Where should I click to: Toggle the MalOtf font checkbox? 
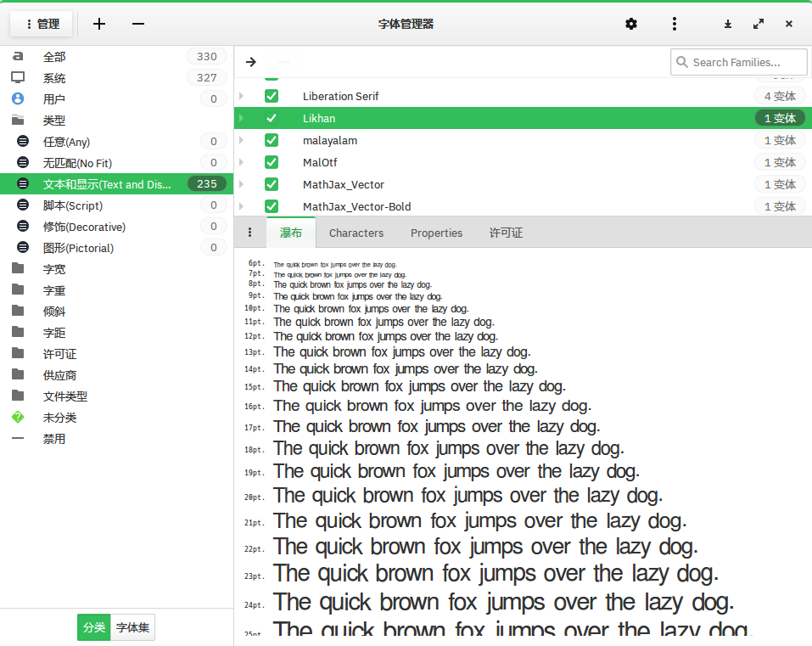pyautogui.click(x=272, y=163)
